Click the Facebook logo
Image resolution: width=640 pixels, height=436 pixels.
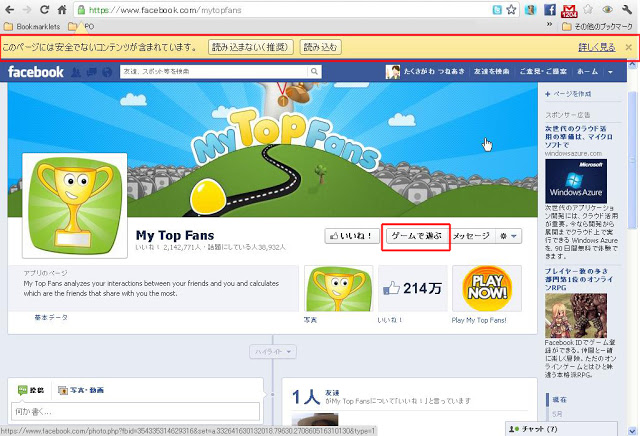pos(36,72)
